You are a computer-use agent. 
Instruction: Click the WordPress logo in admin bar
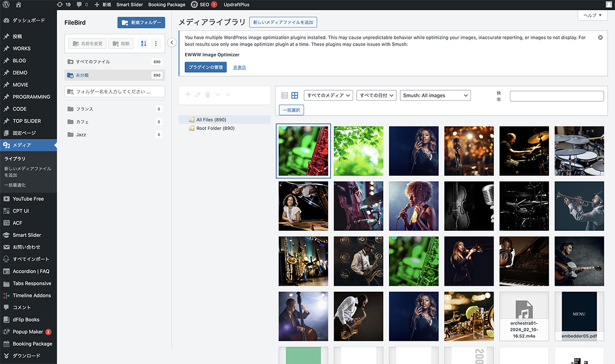pyautogui.click(x=6, y=5)
